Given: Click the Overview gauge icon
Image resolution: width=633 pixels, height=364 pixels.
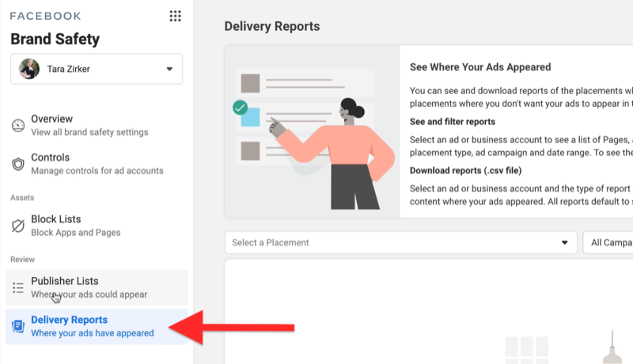Looking at the screenshot, I should pos(18,126).
